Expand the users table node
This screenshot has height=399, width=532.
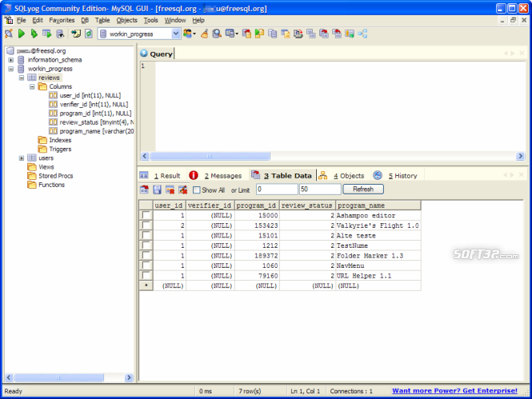pyautogui.click(x=22, y=158)
